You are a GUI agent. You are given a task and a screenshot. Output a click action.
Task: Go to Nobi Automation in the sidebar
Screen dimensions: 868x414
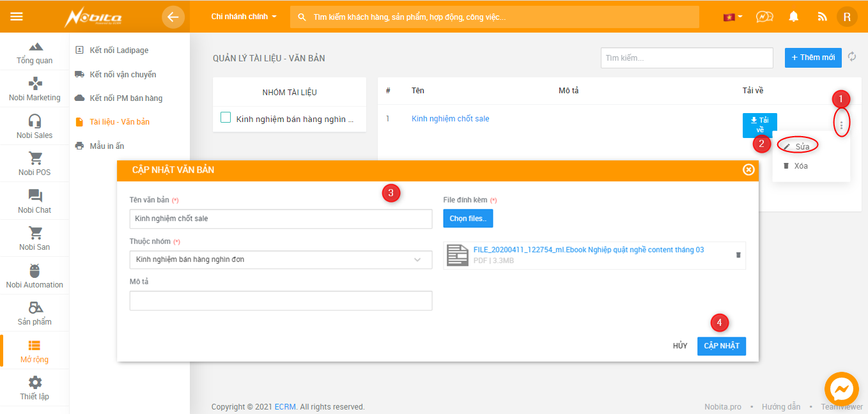(x=35, y=276)
